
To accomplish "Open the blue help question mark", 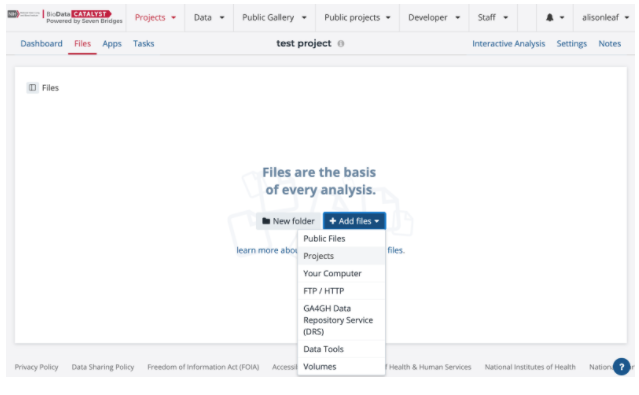I will [x=621, y=366].
